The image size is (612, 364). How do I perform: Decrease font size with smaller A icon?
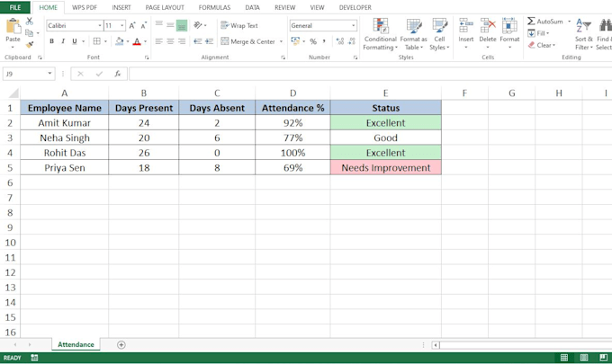144,26
